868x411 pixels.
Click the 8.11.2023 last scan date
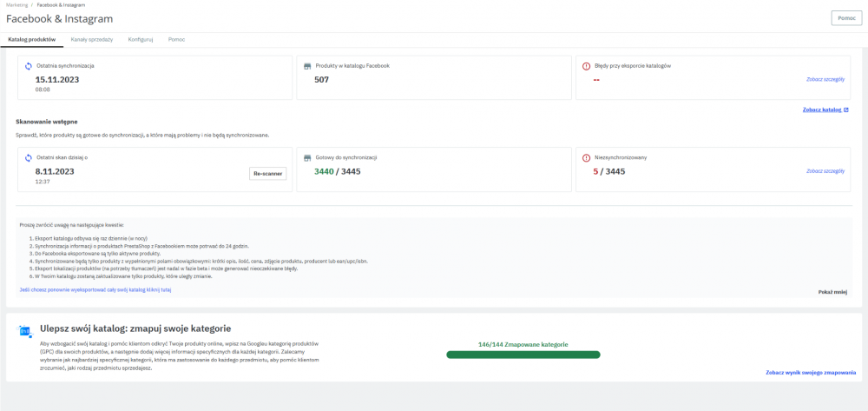click(x=55, y=172)
